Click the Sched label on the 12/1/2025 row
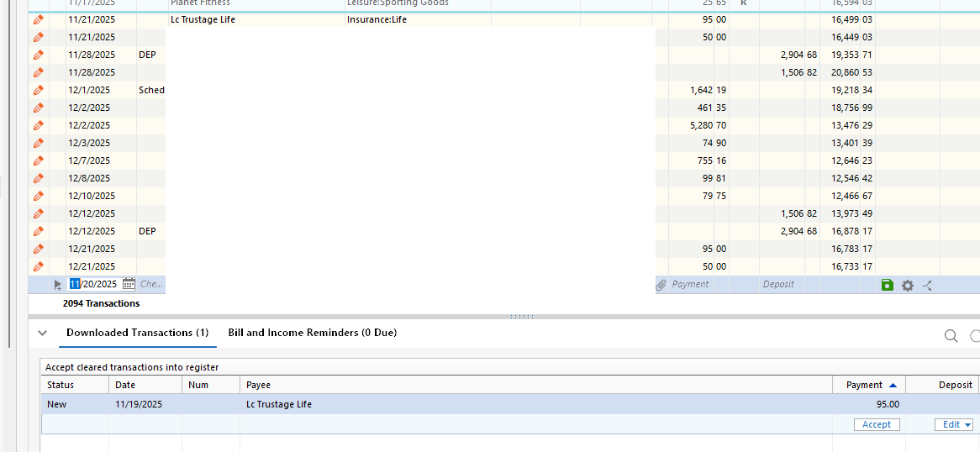 click(151, 90)
